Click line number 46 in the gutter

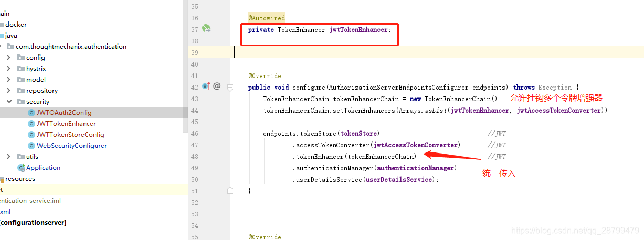194,134
